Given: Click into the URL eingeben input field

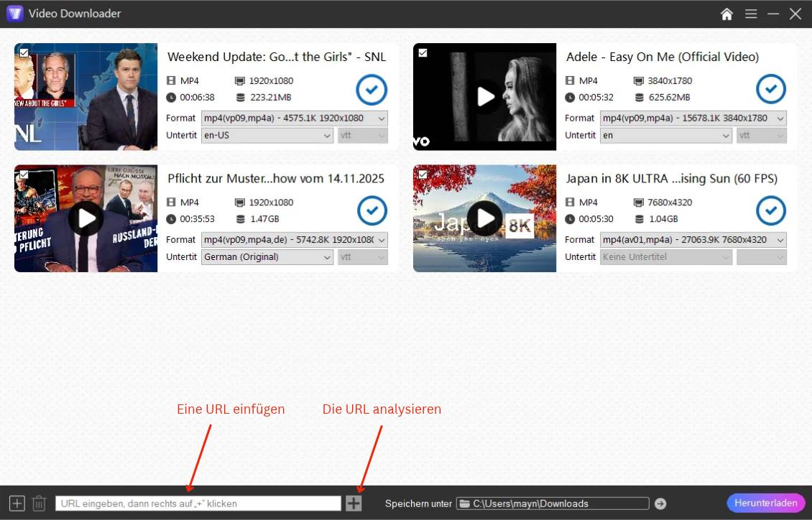Looking at the screenshot, I should click(198, 503).
